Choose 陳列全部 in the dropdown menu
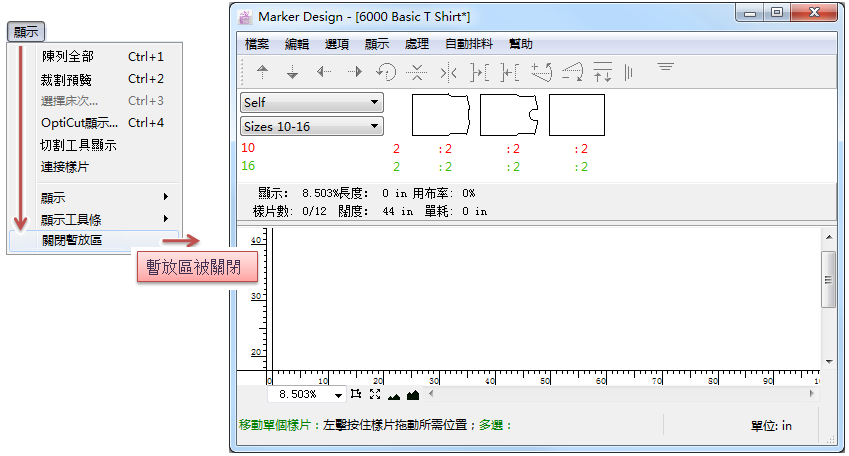This screenshot has height=456, width=849. [74, 57]
